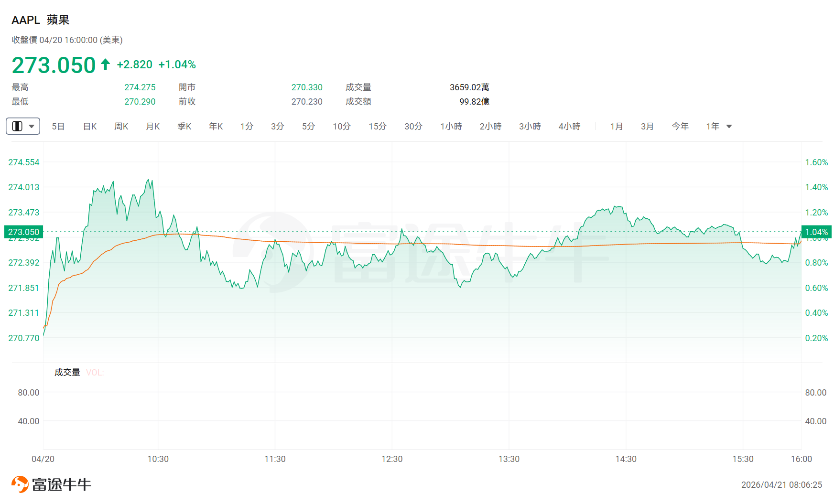This screenshot has height=504, width=834.
Task: Click the green up-arrow price indicator
Action: (x=106, y=64)
